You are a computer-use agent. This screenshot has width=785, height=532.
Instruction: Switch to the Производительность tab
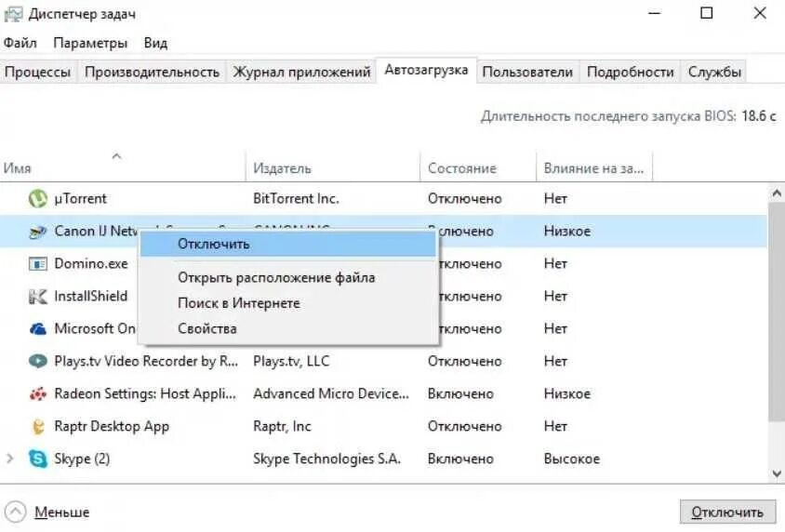[x=152, y=72]
